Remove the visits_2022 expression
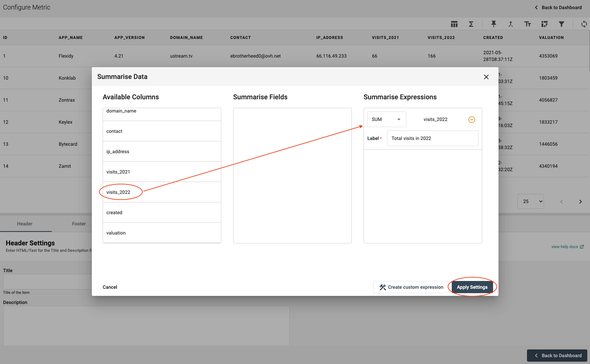This screenshot has width=590, height=364. (x=471, y=120)
